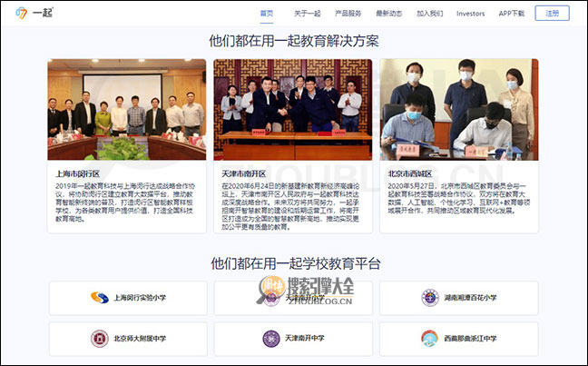Open the Investors nav item

pos(471,14)
